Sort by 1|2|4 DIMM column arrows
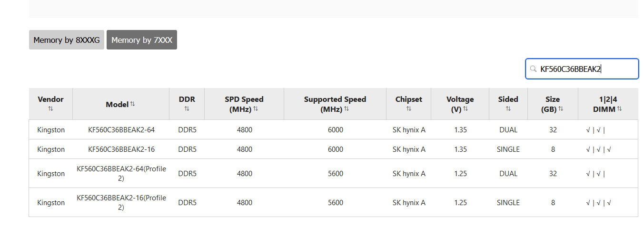This screenshot has width=644, height=227. 619,109
